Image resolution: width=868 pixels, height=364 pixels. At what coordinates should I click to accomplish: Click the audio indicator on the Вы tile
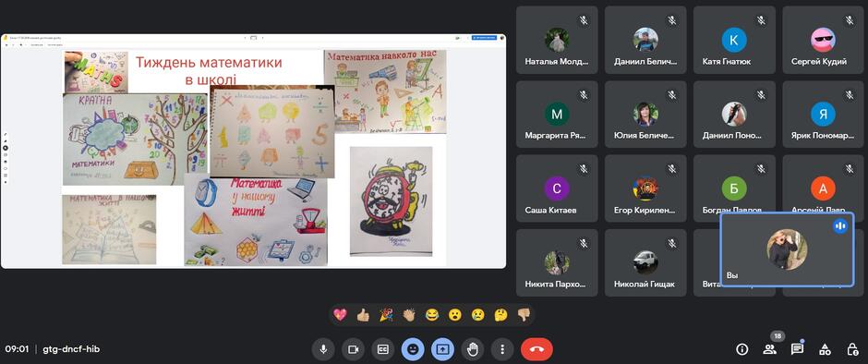(840, 226)
